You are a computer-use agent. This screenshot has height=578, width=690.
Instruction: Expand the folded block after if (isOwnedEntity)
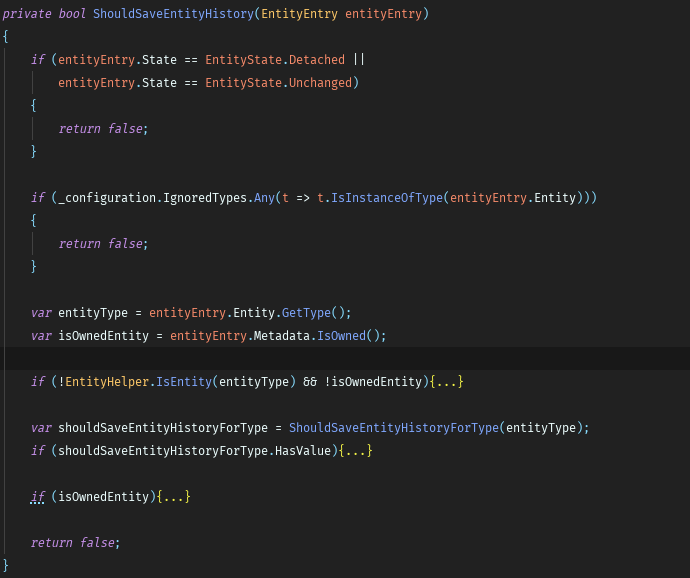point(173,497)
